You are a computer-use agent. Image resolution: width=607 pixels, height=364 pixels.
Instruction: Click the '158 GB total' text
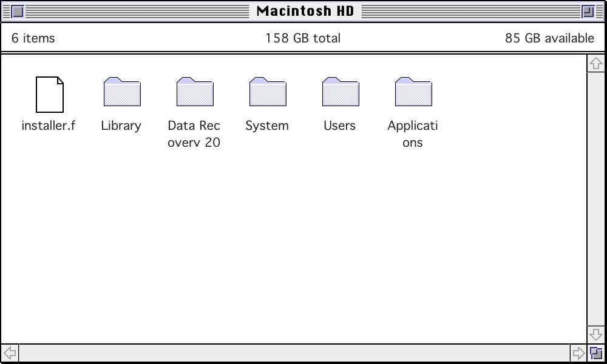tap(303, 38)
